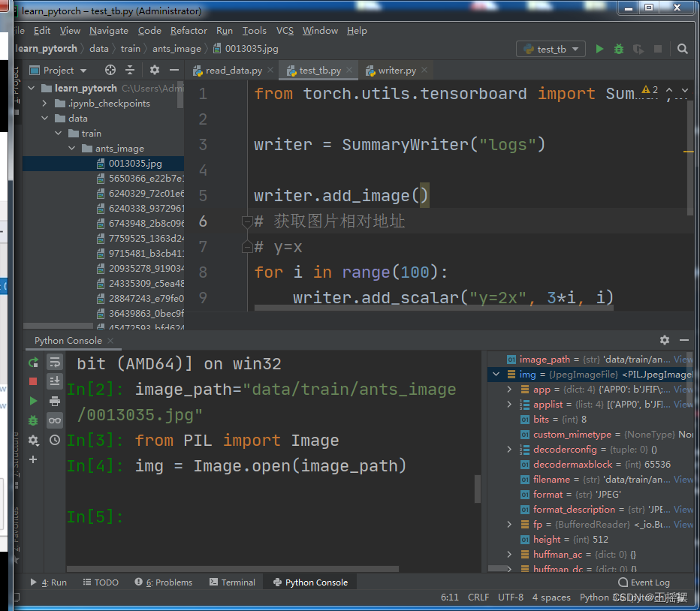Print the console output using printer icon
Image resolution: width=700 pixels, height=611 pixels.
55,401
